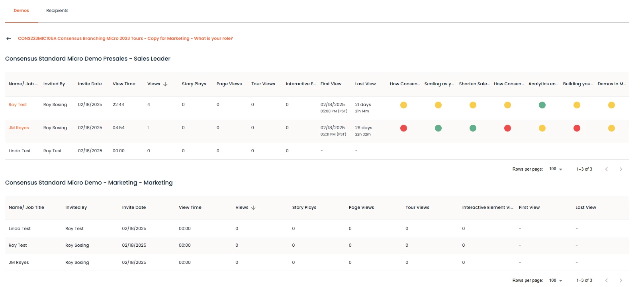Open the JM Reyes recipient link
The width and height of the screenshot is (644, 287).
coord(19,128)
